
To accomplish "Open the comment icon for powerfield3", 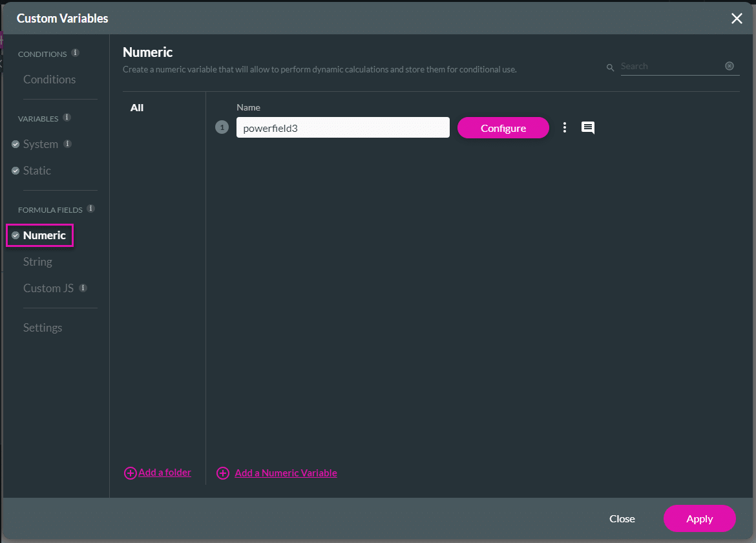I will pyautogui.click(x=587, y=127).
